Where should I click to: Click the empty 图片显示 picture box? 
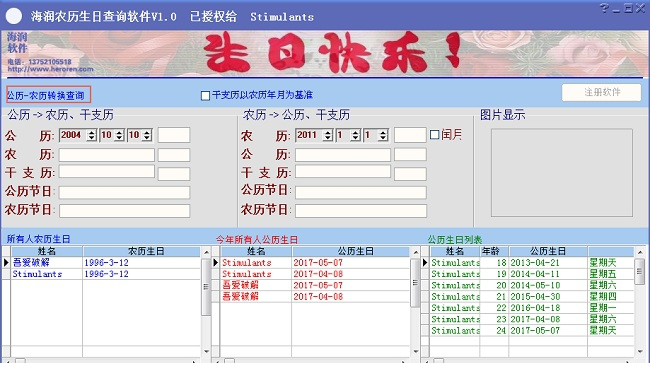(x=562, y=173)
